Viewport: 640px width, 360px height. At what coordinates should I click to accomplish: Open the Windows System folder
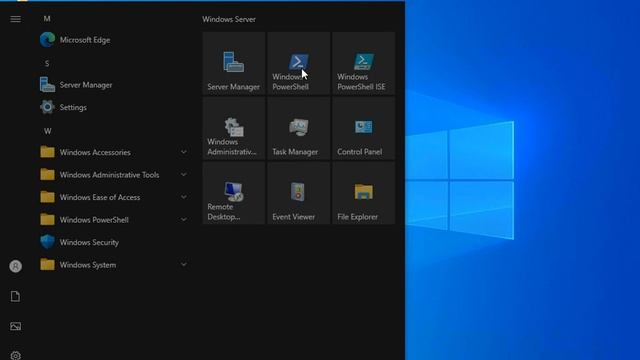pos(114,265)
